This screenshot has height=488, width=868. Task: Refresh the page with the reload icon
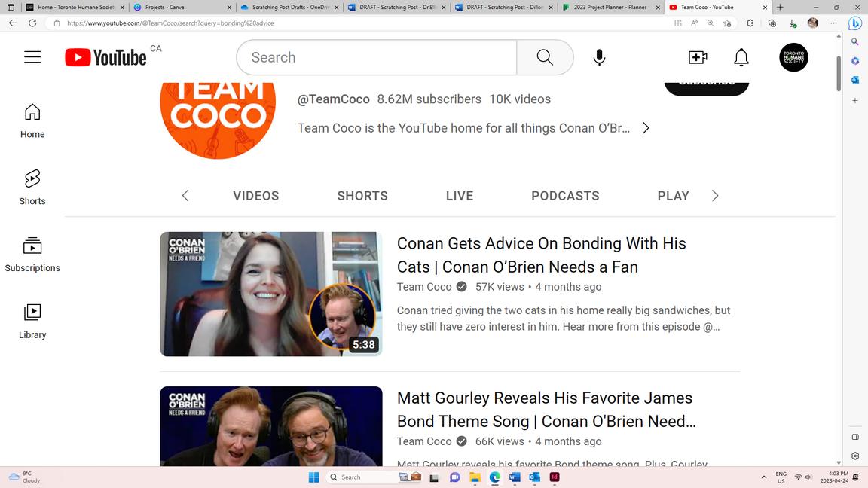coord(32,23)
